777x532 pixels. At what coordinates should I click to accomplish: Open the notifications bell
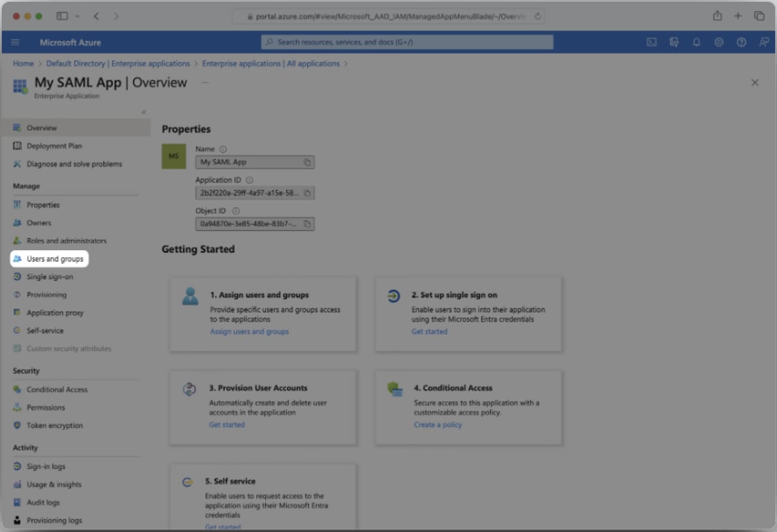click(x=696, y=42)
